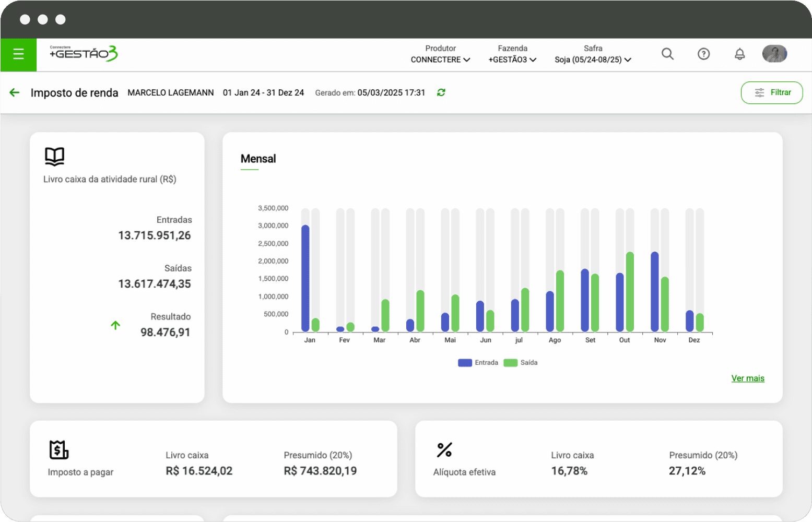Open the Ver mais link
Image resolution: width=812 pixels, height=522 pixels.
(x=747, y=378)
